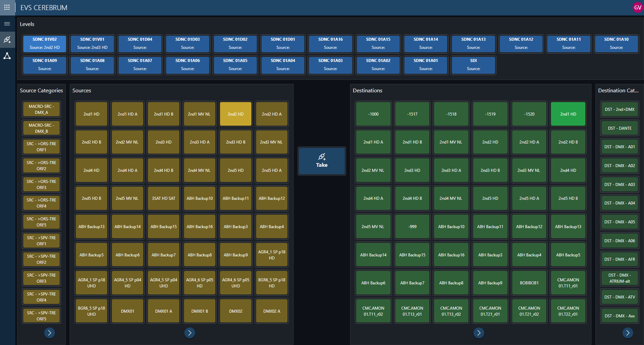Open the apps grid menu icon
Image resolution: width=644 pixels, height=345 pixels.
(x=7, y=7)
